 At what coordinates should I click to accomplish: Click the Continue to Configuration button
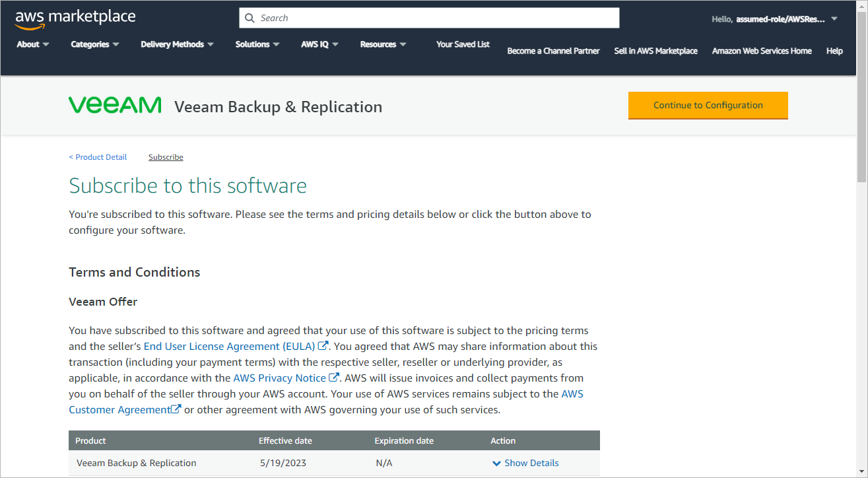click(x=708, y=106)
